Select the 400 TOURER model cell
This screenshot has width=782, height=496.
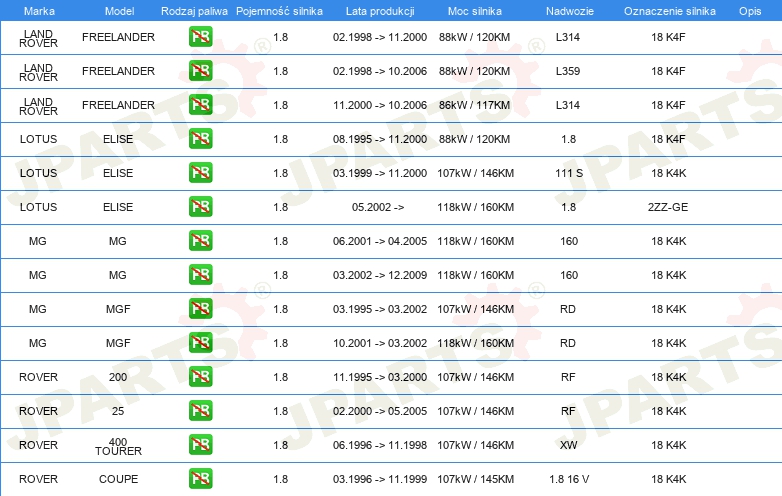[118, 445]
